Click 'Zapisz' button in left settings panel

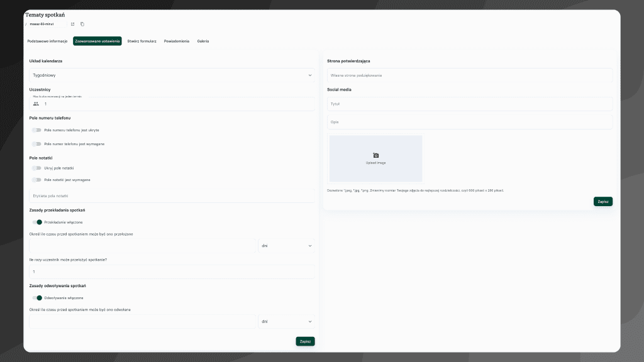pyautogui.click(x=305, y=341)
